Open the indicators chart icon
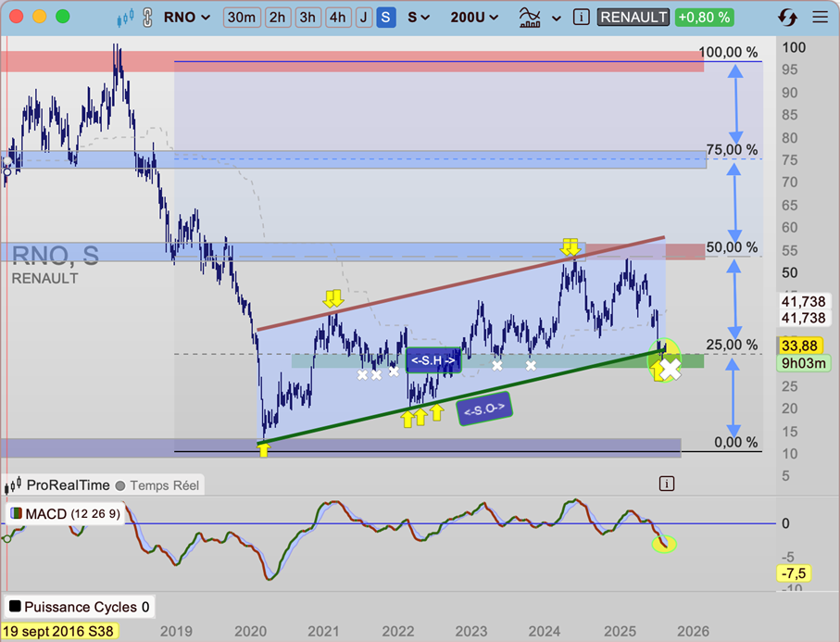 pyautogui.click(x=531, y=17)
